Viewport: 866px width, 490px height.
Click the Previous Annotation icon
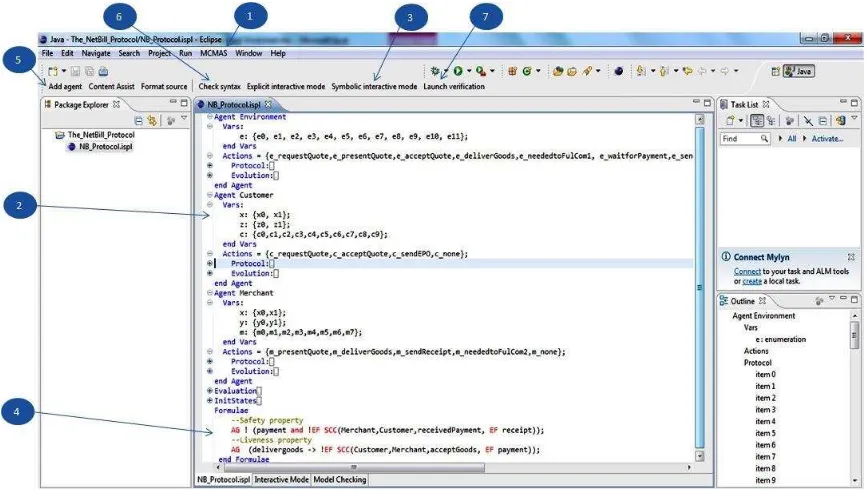pos(664,71)
